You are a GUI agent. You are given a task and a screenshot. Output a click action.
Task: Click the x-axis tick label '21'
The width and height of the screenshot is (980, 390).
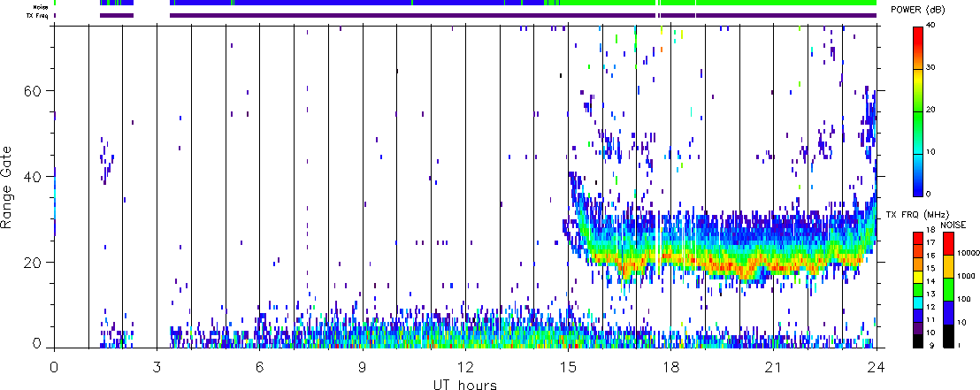pos(773,366)
